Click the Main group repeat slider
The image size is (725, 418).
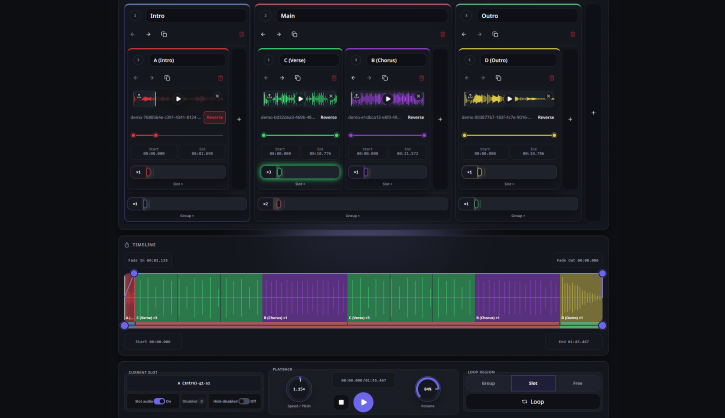[352, 204]
